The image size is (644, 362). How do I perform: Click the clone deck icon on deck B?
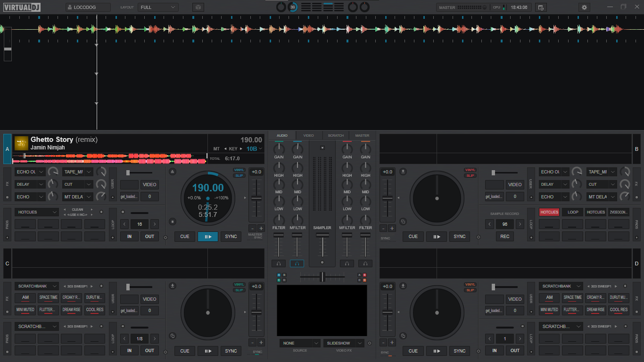pyautogui.click(x=403, y=221)
